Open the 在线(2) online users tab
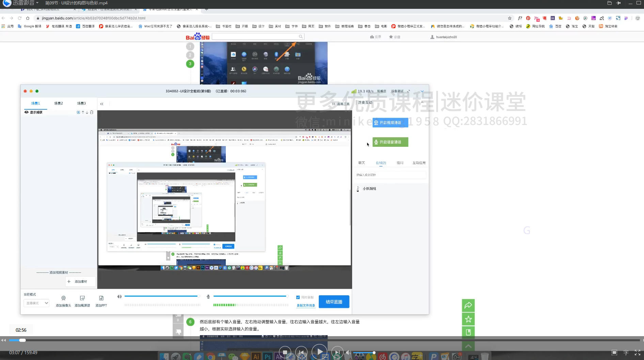 381,163
